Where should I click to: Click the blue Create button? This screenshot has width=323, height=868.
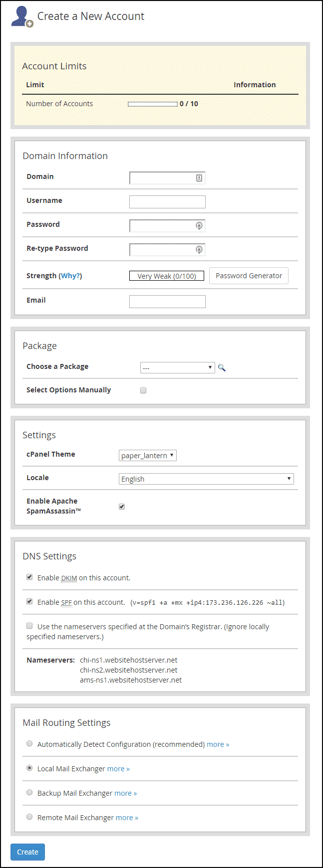pos(27,852)
